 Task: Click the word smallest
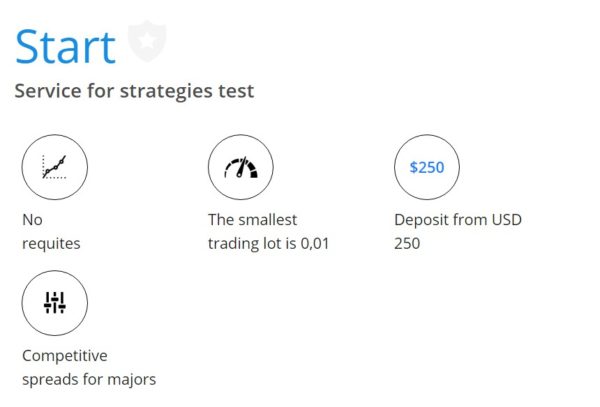click(x=268, y=220)
